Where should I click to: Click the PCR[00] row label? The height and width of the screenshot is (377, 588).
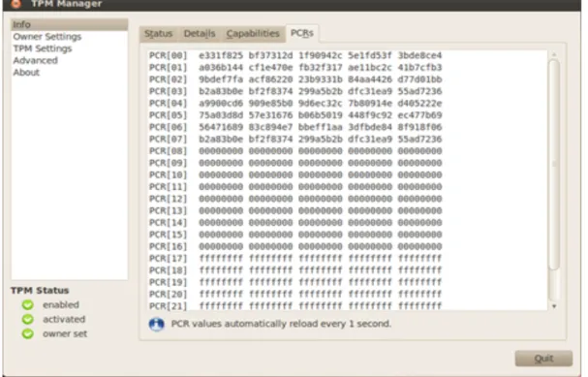168,55
